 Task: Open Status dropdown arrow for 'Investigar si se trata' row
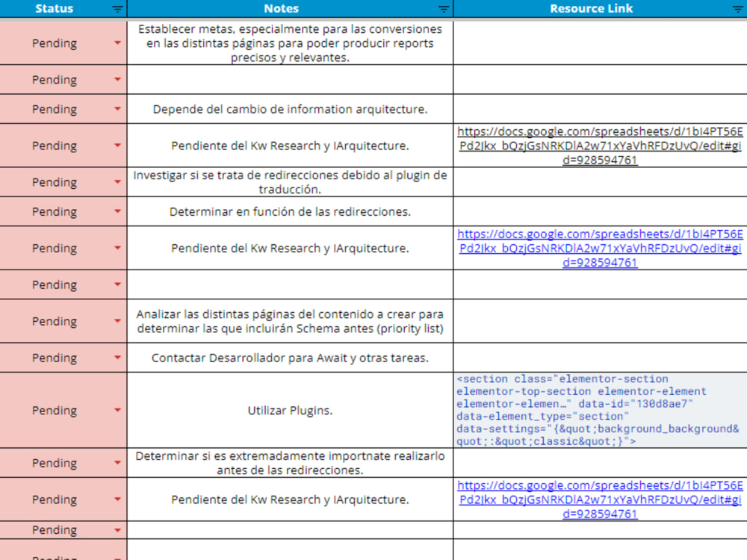click(x=117, y=182)
